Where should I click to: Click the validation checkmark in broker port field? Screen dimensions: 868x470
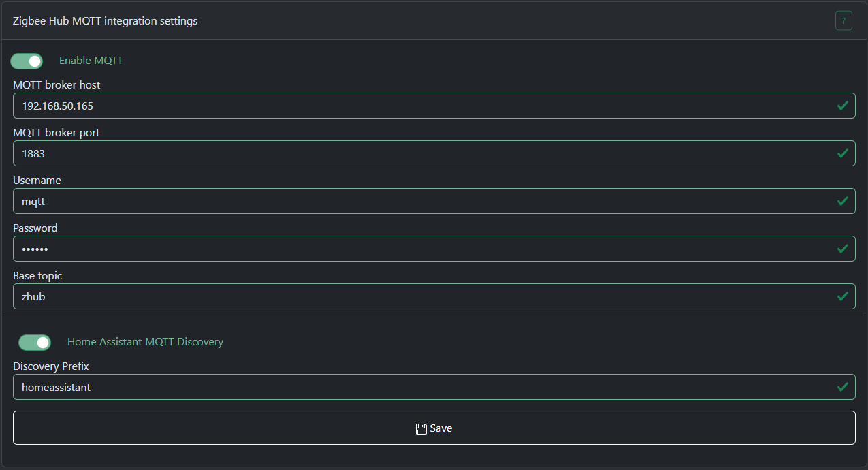point(842,153)
